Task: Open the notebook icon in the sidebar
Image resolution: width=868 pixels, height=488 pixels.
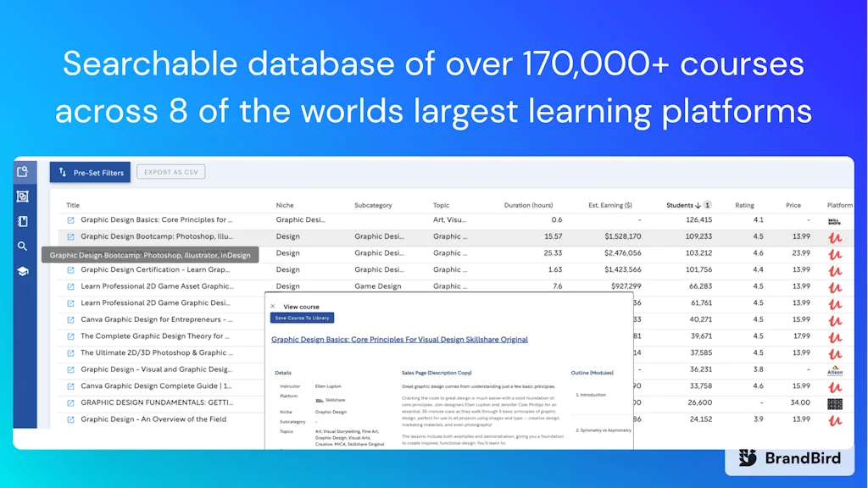Action: click(23, 221)
